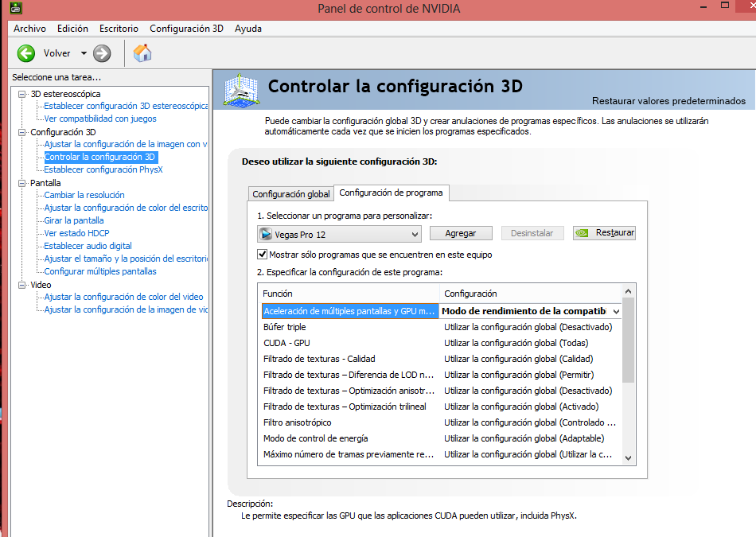This screenshot has height=537, width=756.
Task: Select Filtrado de texturas – Optimización trilineal row
Action: (x=441, y=407)
